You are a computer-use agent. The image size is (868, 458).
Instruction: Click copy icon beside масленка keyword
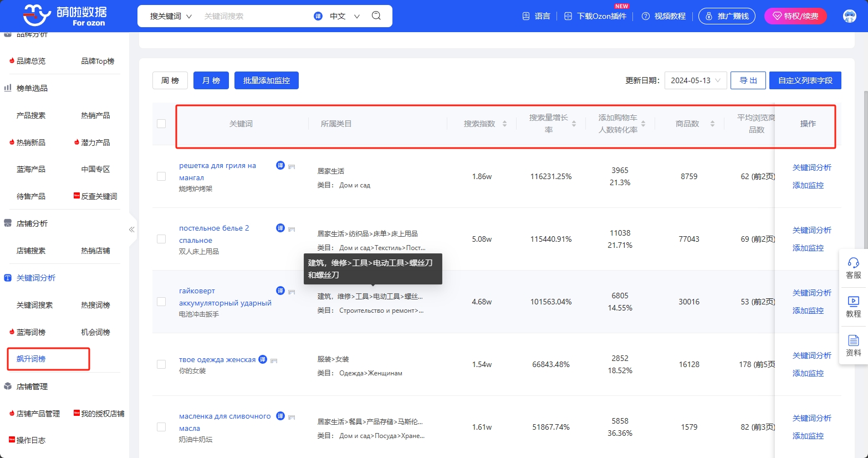point(292,417)
